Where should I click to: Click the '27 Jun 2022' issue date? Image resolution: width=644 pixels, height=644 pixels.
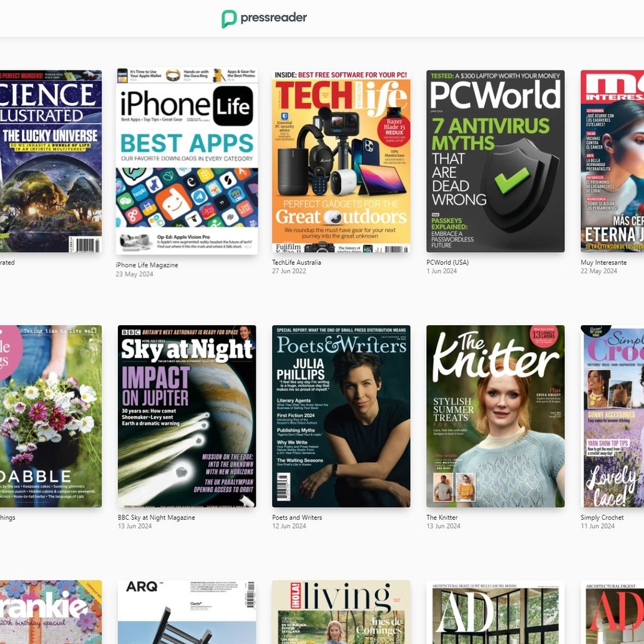[289, 271]
